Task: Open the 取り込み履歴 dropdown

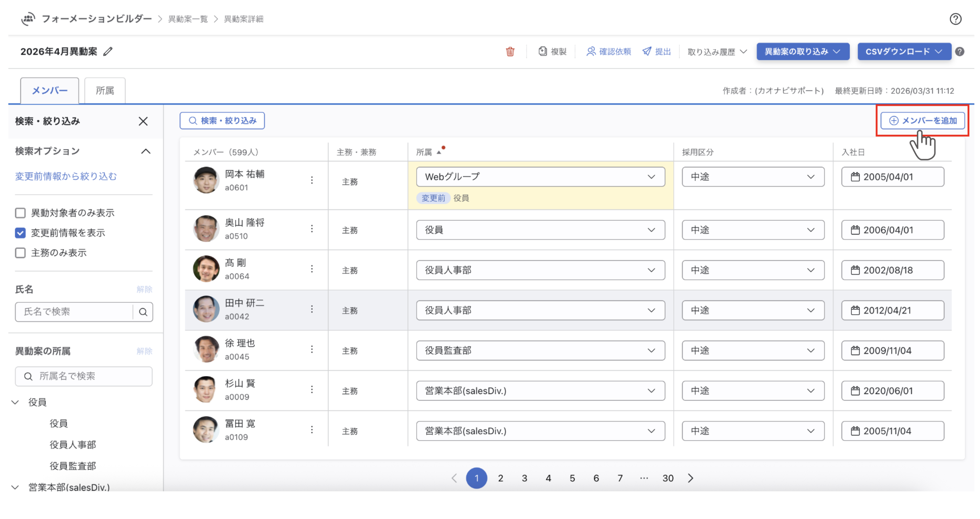Action: point(717,52)
